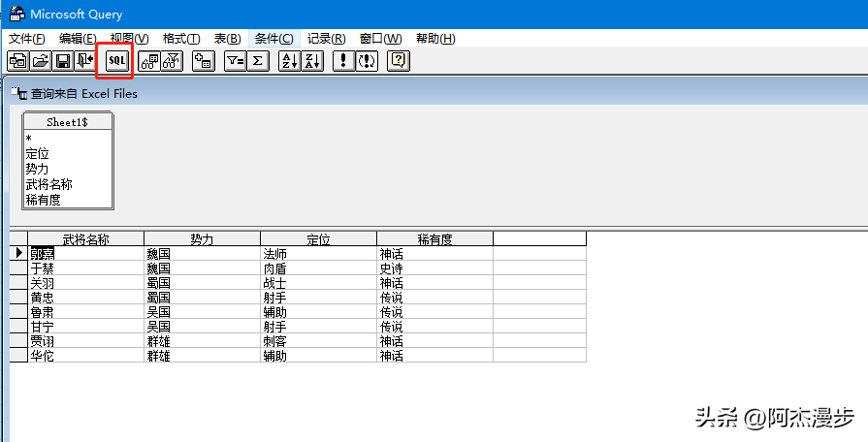
Task: Select the 定位 field in Sheet1$ list
Action: 68,154
